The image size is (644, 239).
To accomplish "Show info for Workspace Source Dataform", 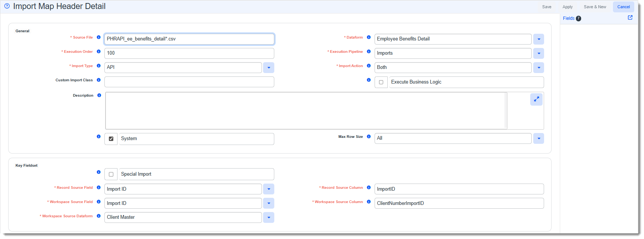I will 99,216.
